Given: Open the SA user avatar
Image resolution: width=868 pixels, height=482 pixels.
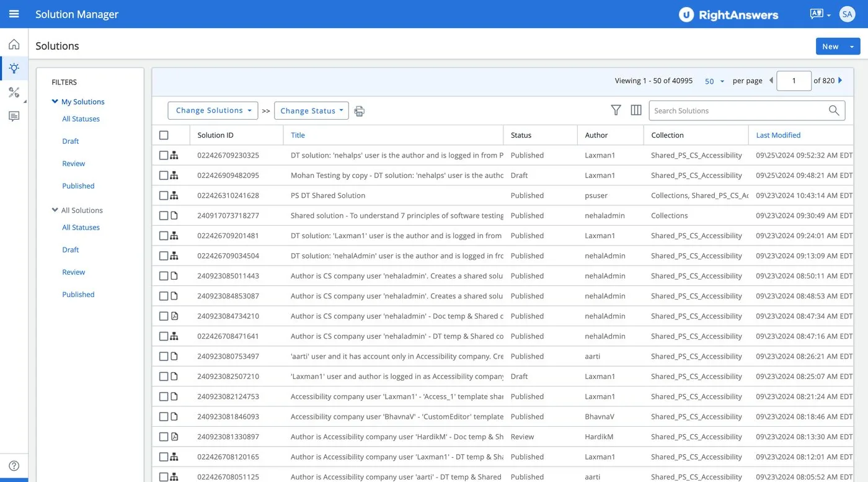Looking at the screenshot, I should point(847,14).
